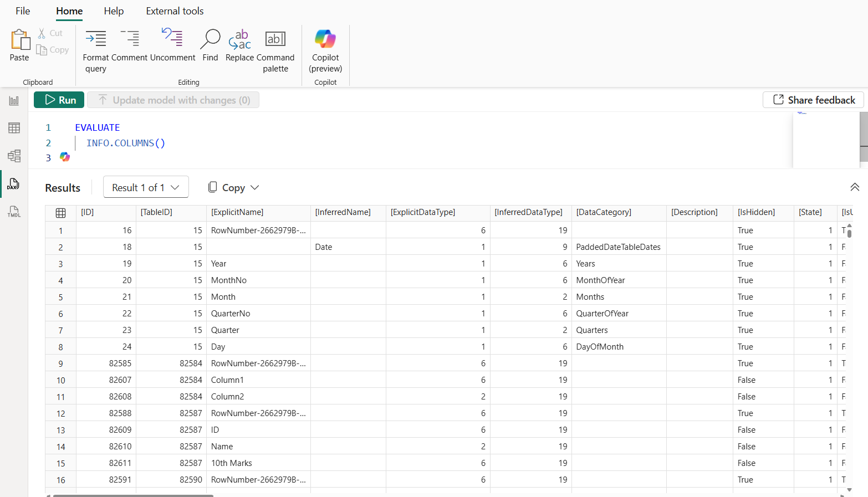Screen dimensions: 868x497
Task: Open the Result 1 of 1 dropdown
Action: coord(146,187)
